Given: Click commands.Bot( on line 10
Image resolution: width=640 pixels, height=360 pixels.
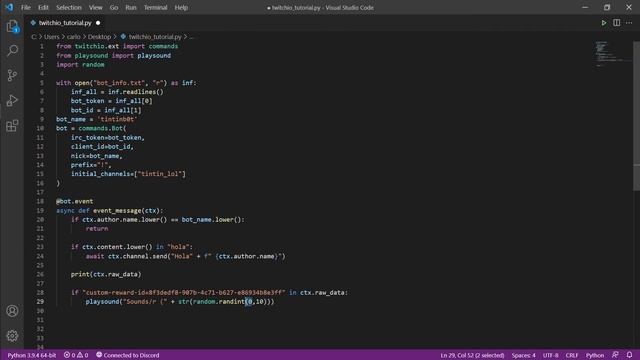Looking at the screenshot, I should click(x=102, y=128).
